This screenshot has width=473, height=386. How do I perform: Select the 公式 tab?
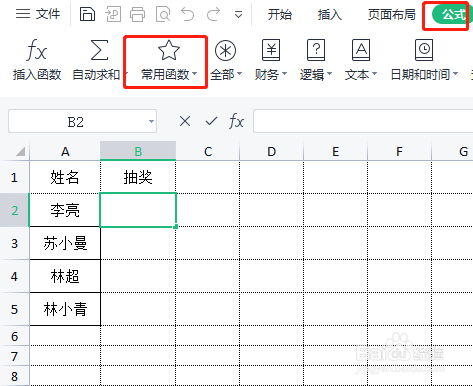(x=452, y=15)
